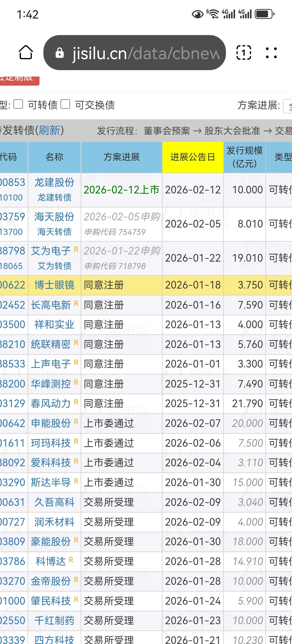This screenshot has height=644, width=292.
Task: Open 龙建转债 bond link
Action: click(x=54, y=197)
